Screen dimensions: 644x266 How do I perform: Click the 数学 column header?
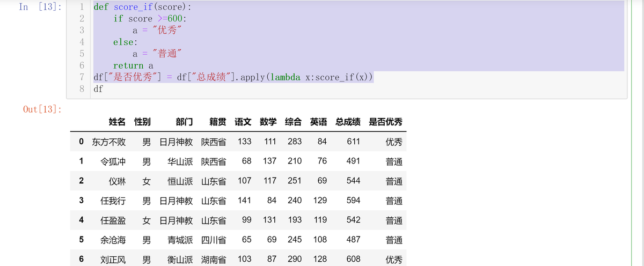point(268,122)
